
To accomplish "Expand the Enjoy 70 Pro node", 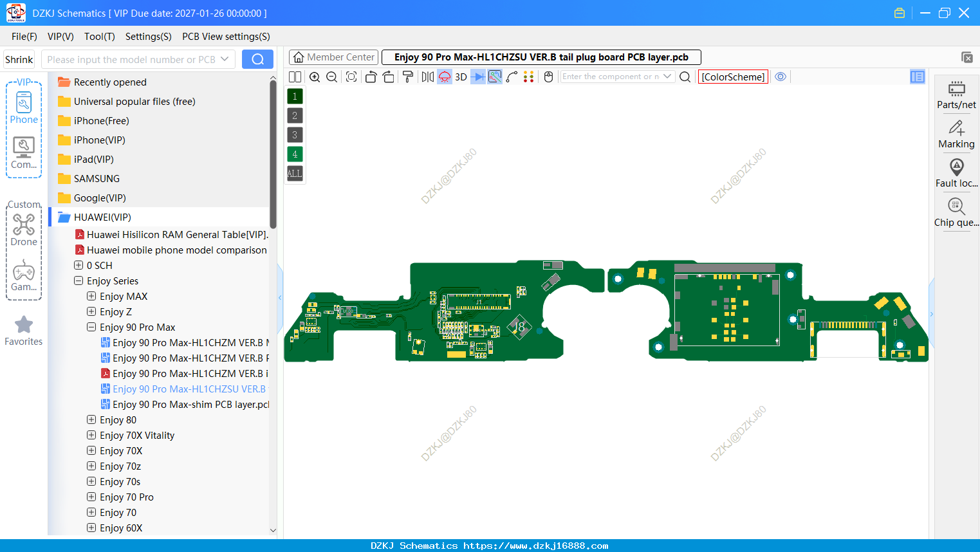I will 91,497.
